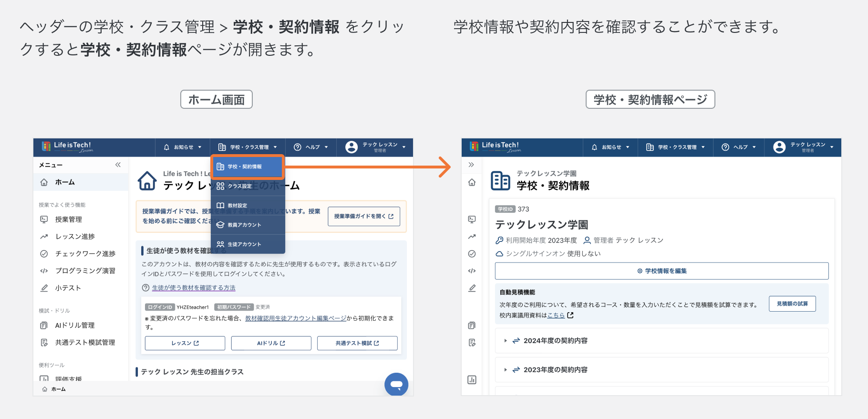Click 学校情報を編集 button
This screenshot has width=868, height=419.
pyautogui.click(x=662, y=271)
